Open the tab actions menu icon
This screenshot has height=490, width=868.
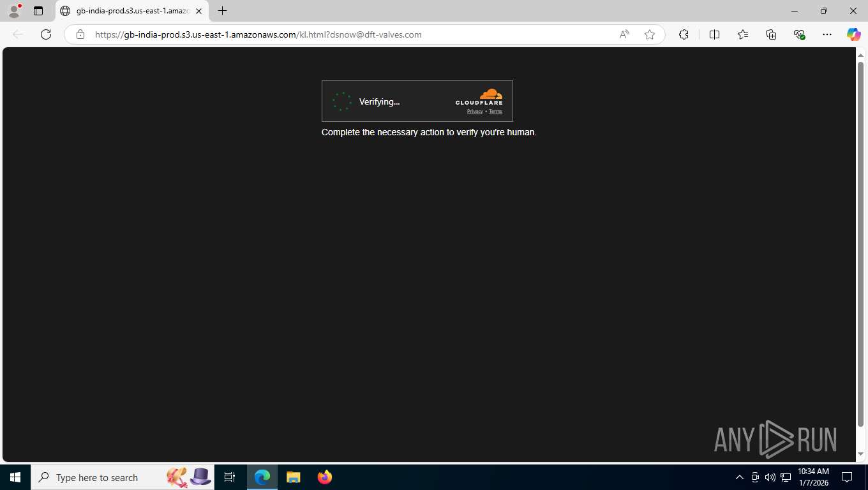pyautogui.click(x=38, y=11)
